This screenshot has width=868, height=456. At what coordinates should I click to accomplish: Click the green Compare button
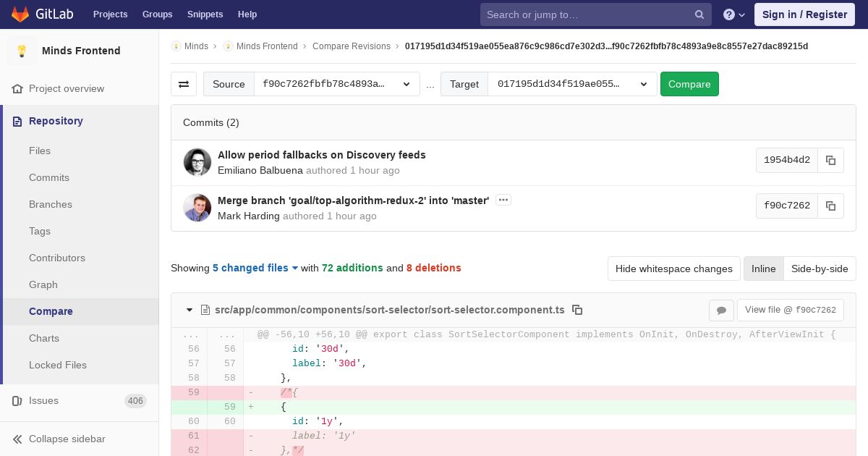tap(689, 84)
